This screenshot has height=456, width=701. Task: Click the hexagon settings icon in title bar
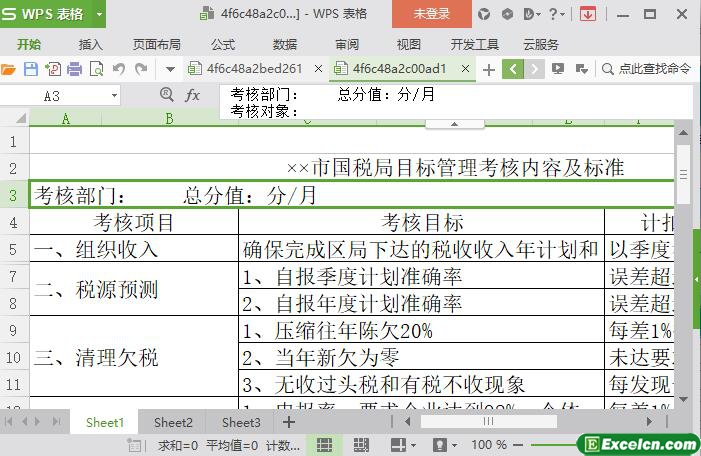(507, 14)
